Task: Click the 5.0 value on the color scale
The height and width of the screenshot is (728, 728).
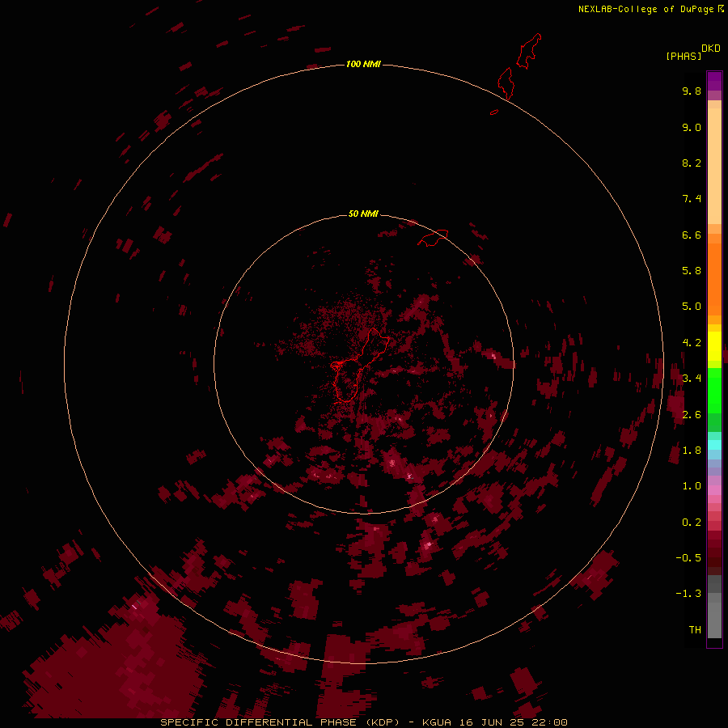Action: [x=692, y=307]
